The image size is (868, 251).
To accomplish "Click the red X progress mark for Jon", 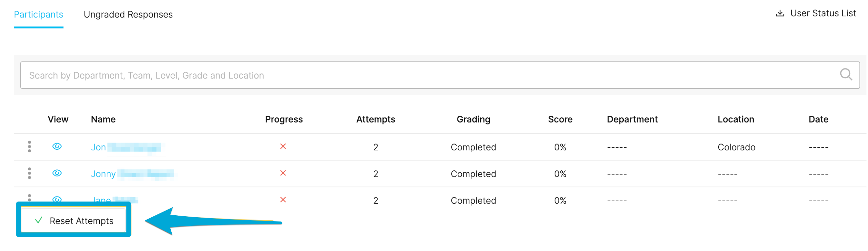I will [x=283, y=146].
